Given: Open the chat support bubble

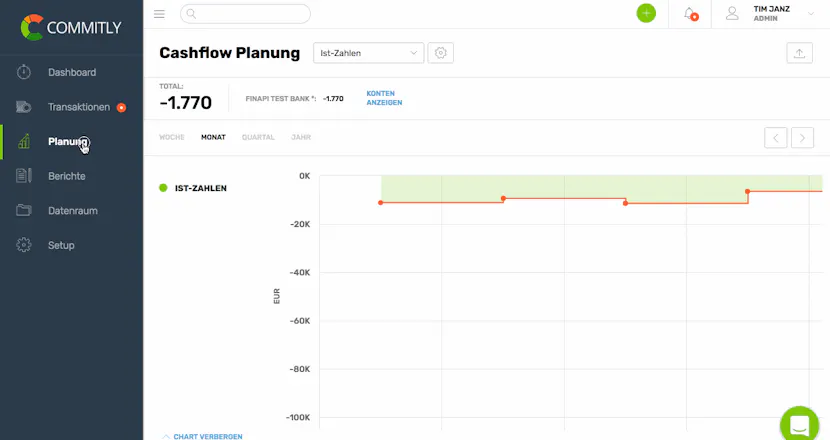Looking at the screenshot, I should click(799, 424).
